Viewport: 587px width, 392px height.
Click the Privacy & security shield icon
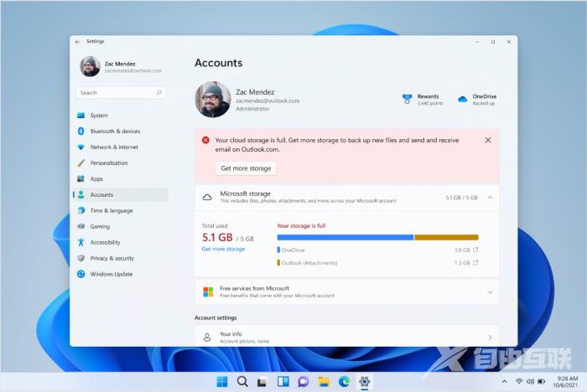(81, 258)
